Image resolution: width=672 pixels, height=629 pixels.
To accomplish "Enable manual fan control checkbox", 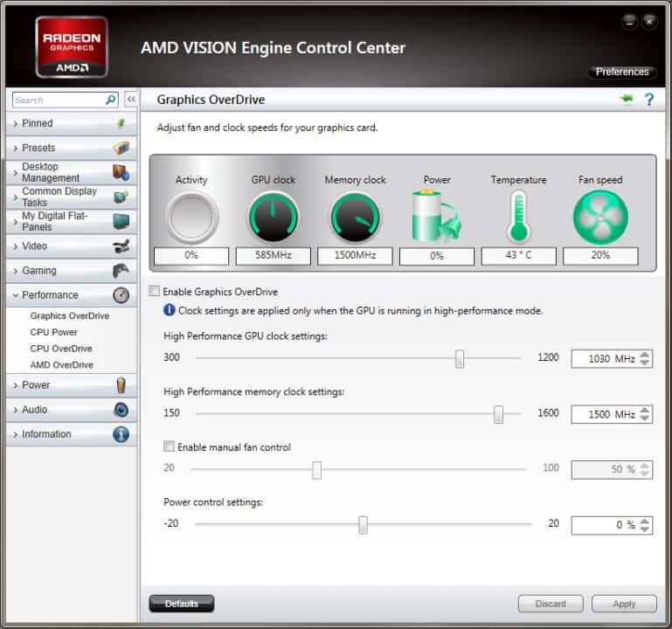I will click(x=169, y=446).
